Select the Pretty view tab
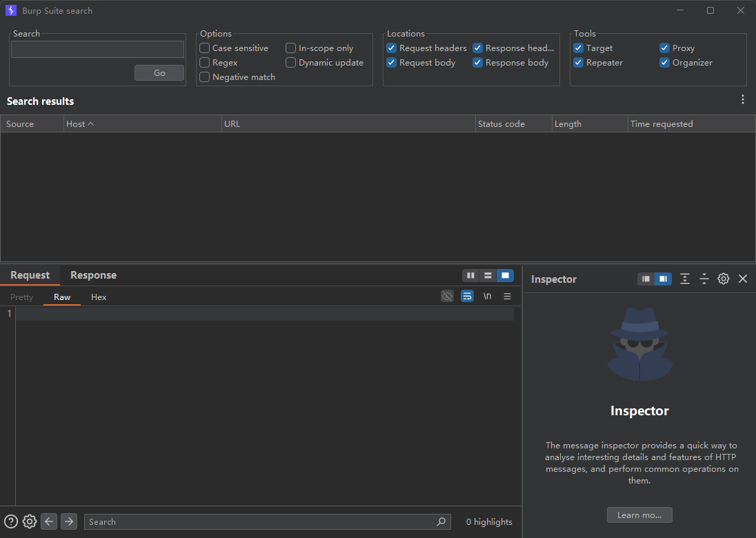 point(21,297)
